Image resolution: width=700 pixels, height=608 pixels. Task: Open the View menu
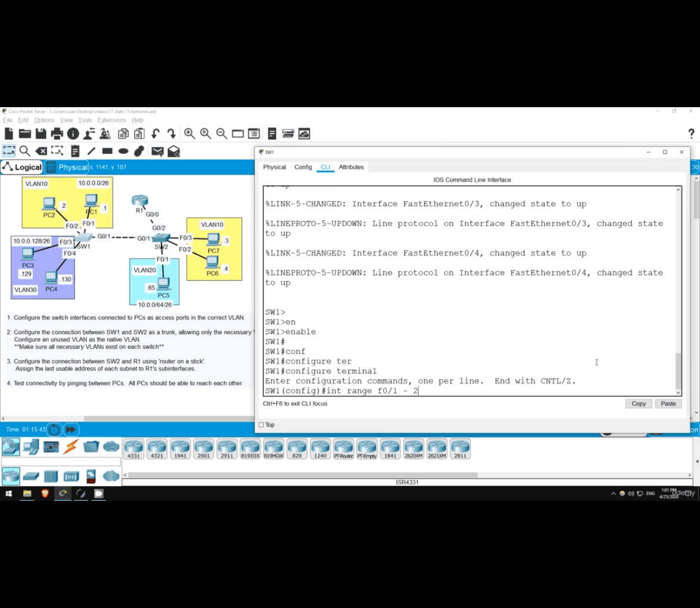pos(66,120)
